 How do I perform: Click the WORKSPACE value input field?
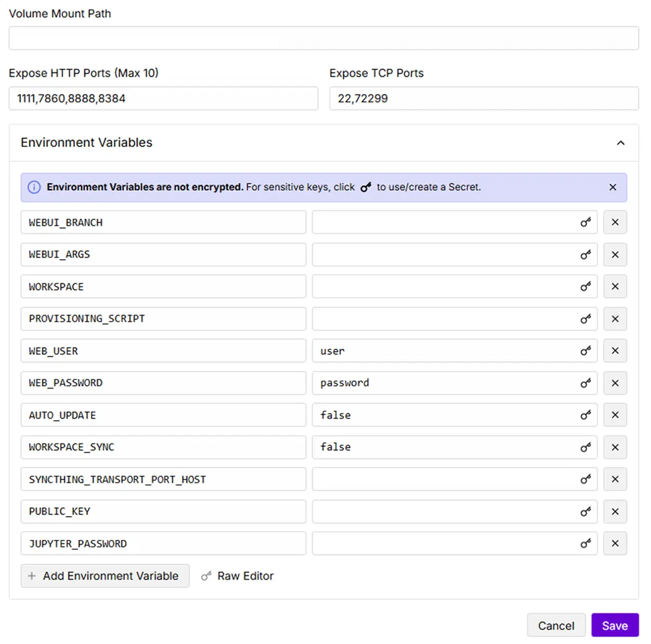pyautogui.click(x=442, y=287)
